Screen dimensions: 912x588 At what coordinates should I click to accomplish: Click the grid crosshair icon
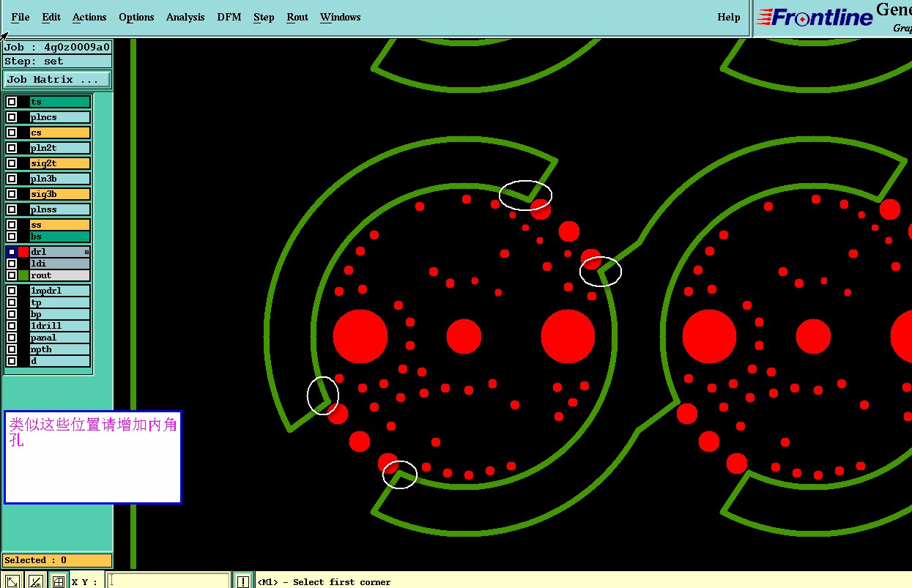(x=59, y=581)
